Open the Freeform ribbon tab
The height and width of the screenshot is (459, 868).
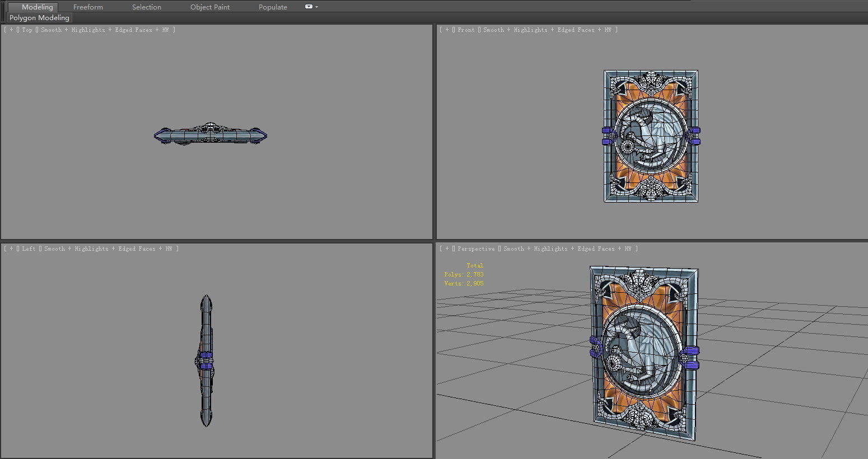[88, 7]
